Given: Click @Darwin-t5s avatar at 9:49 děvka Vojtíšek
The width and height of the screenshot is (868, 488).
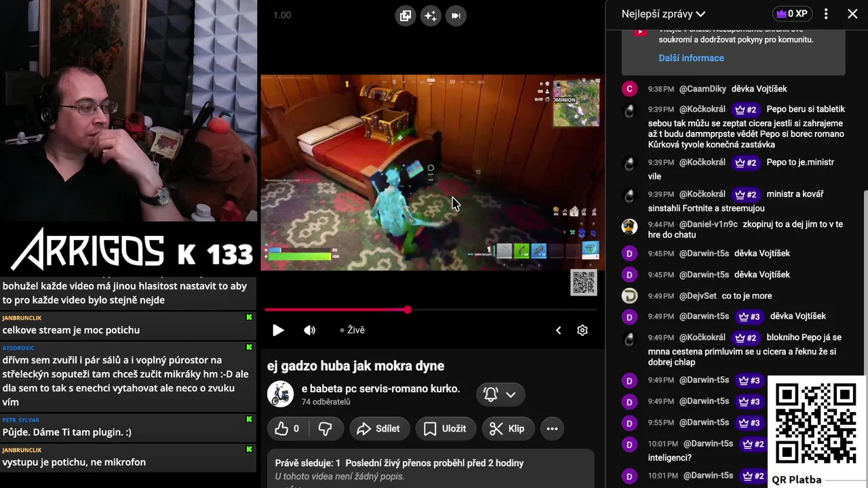Looking at the screenshot, I should point(629,317).
